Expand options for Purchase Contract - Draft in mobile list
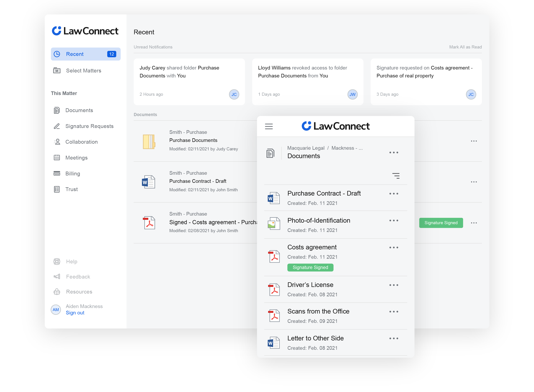The height and width of the screenshot is (392, 534). click(x=394, y=194)
